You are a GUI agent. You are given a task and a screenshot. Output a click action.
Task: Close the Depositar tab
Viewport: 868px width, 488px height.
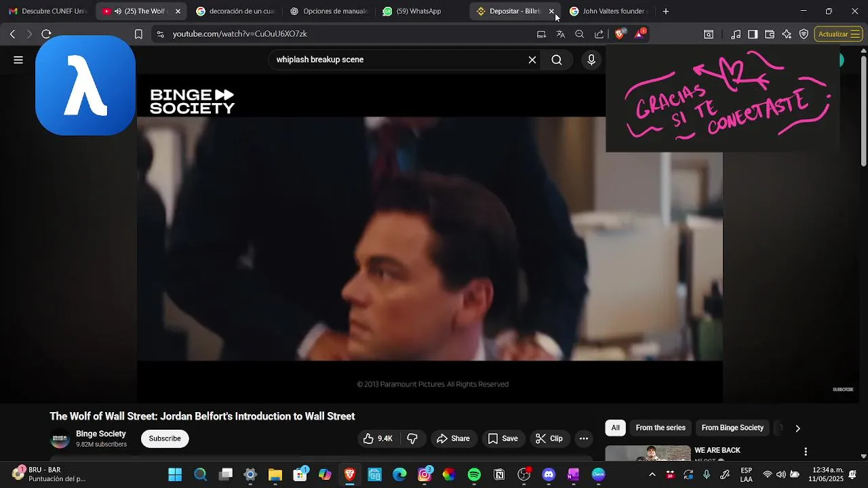551,12
